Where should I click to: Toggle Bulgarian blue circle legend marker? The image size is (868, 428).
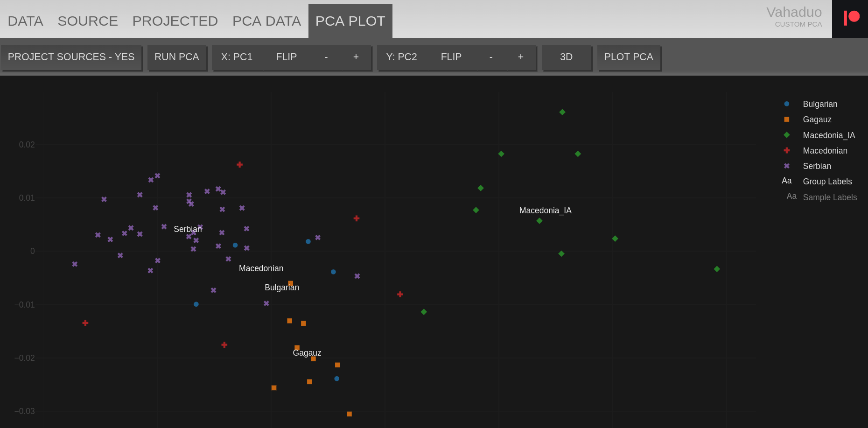point(787,104)
